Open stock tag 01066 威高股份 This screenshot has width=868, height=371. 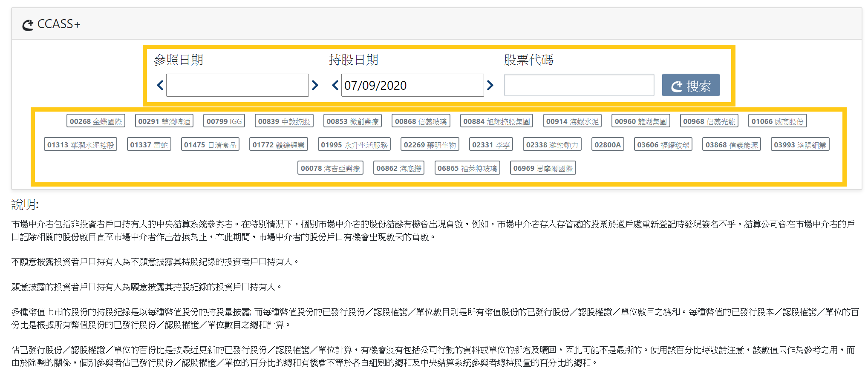[777, 121]
